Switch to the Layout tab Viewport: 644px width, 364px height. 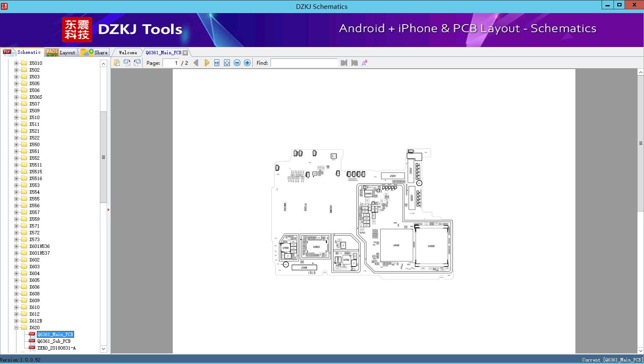point(61,53)
